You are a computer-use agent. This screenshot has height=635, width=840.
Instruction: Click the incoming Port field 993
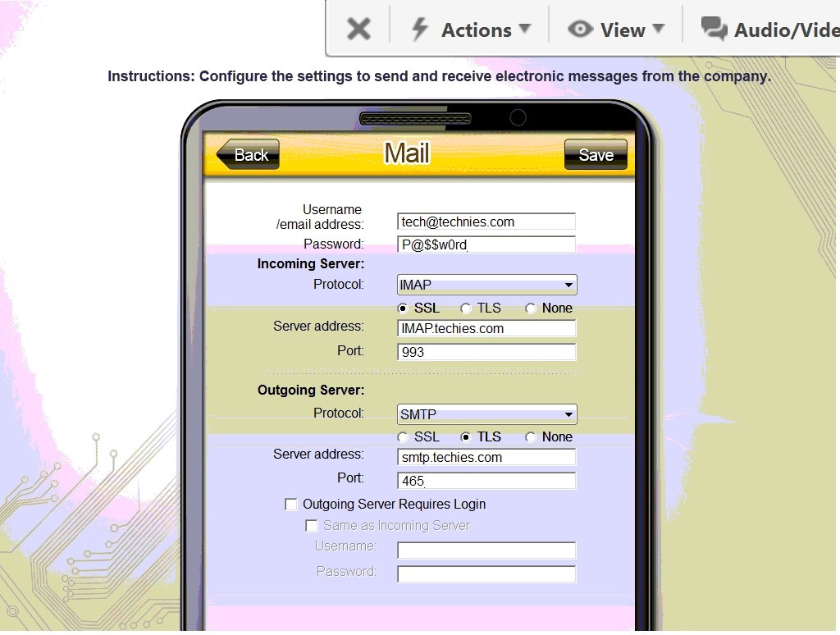click(486, 352)
